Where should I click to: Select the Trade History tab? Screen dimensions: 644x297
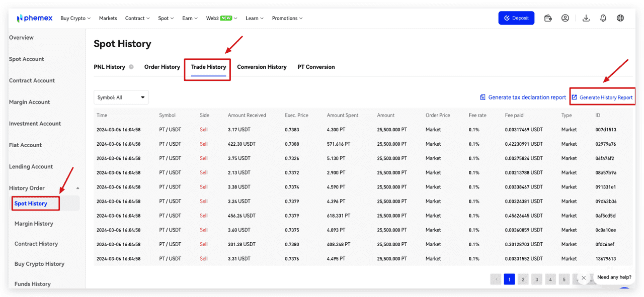click(208, 67)
